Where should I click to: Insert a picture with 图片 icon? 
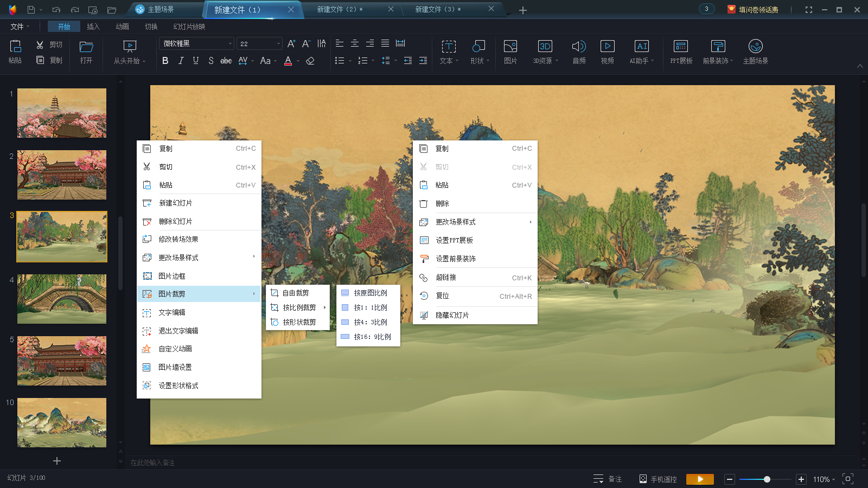click(x=510, y=52)
